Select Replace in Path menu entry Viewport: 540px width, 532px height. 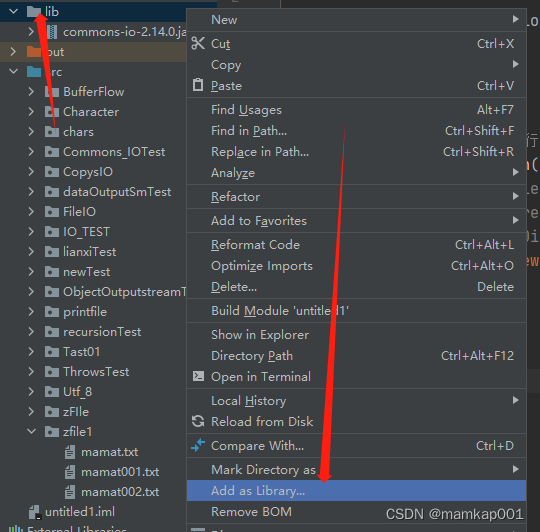click(356, 152)
